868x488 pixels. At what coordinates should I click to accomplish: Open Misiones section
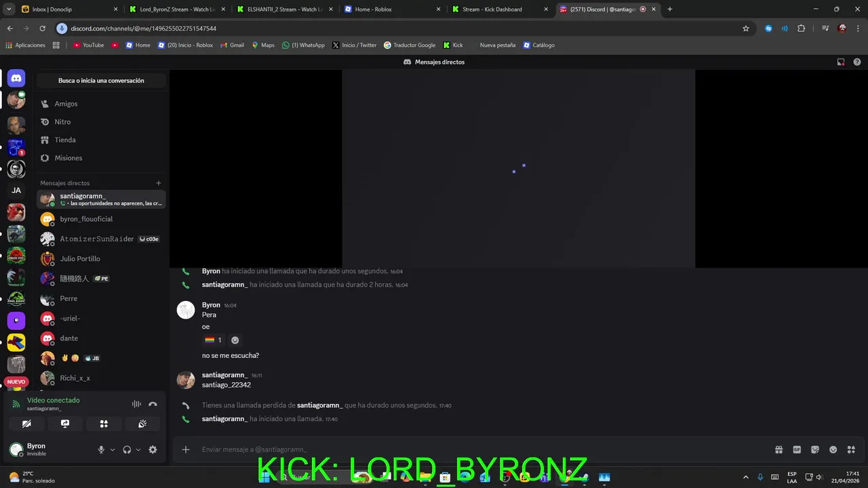(101, 158)
